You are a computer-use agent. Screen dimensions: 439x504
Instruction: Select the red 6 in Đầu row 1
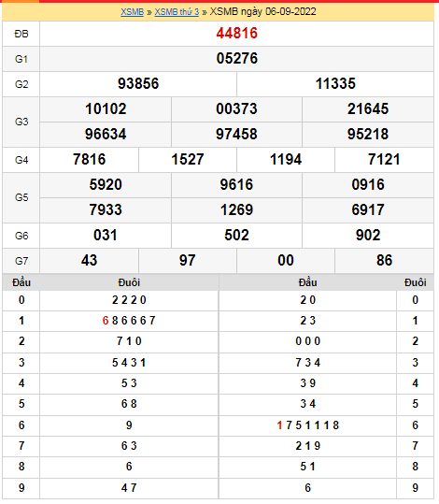106,321
